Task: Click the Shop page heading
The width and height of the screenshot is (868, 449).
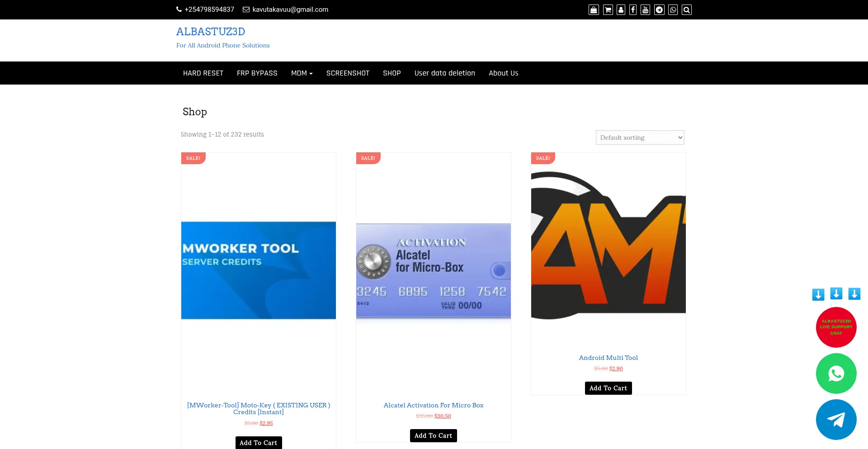Action: [x=195, y=112]
